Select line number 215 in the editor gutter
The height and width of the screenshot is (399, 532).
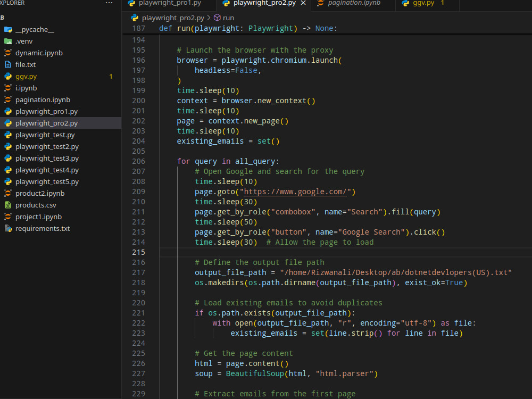(138, 252)
